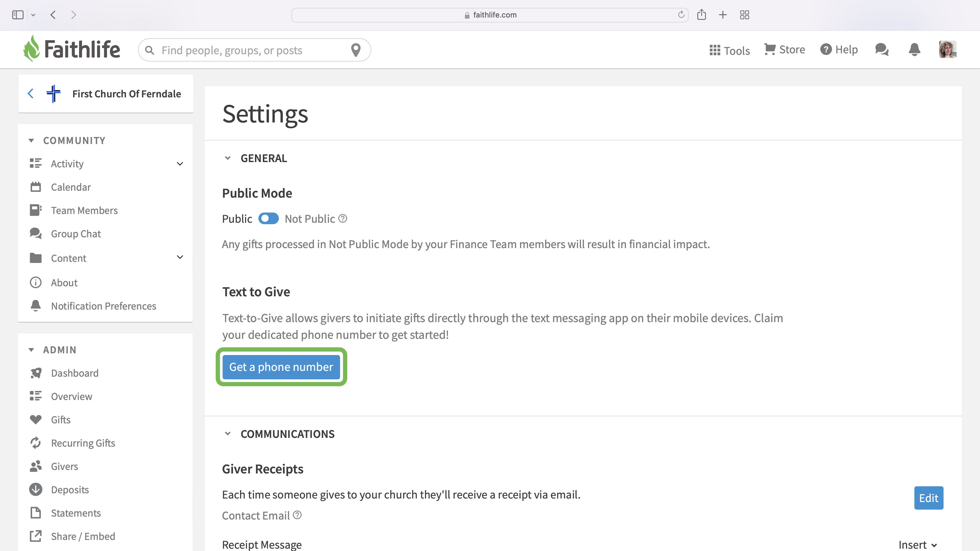The image size is (980, 551).
Task: Open the Insert dropdown
Action: 918,545
